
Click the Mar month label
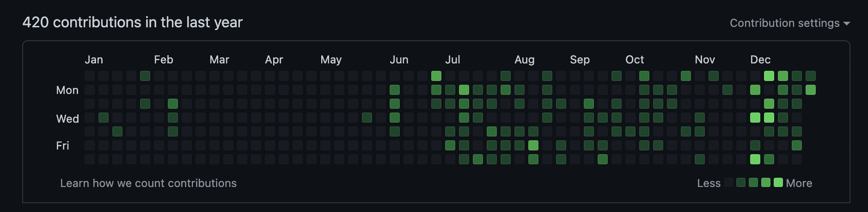click(x=219, y=60)
